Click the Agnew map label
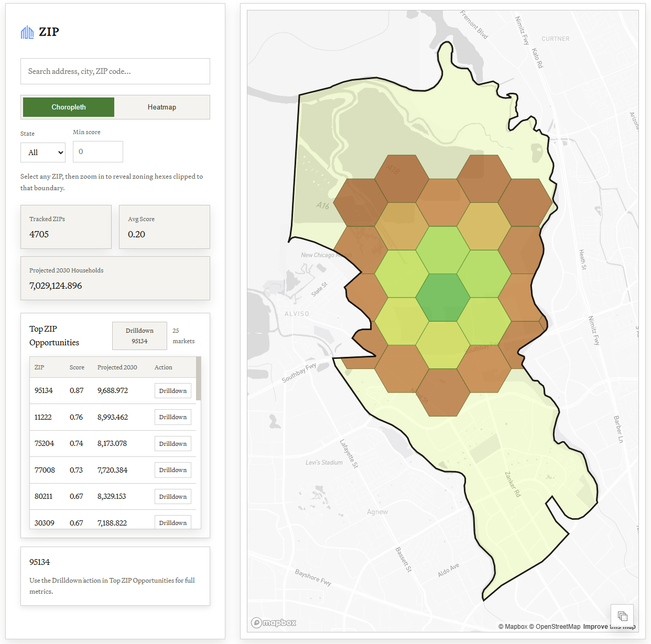This screenshot has width=651, height=644. point(377,512)
